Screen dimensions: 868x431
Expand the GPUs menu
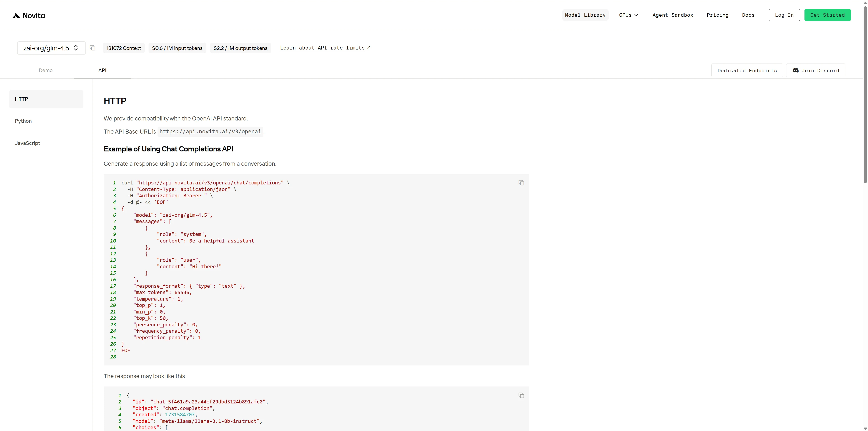[x=628, y=15]
